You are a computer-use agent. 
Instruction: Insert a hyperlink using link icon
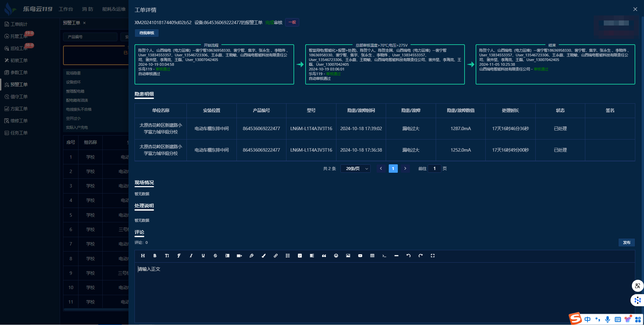tap(275, 256)
